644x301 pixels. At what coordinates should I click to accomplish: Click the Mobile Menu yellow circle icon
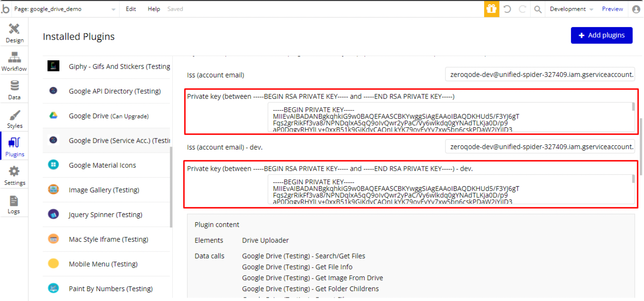tap(53, 264)
